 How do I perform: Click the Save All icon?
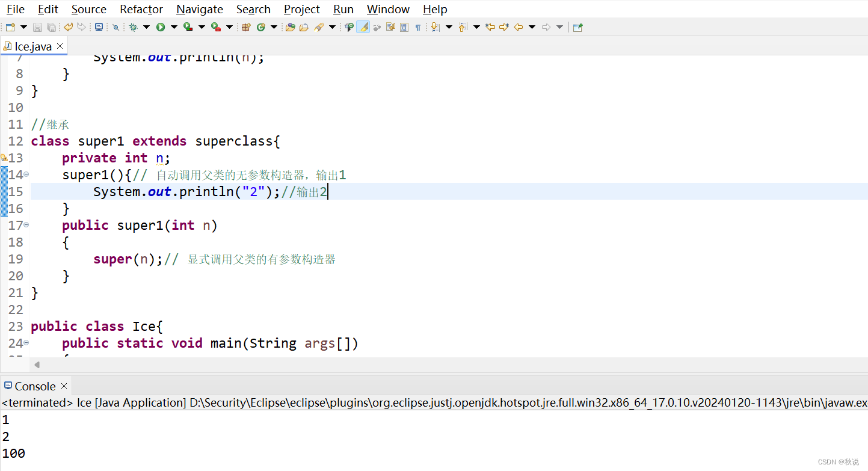[x=52, y=27]
